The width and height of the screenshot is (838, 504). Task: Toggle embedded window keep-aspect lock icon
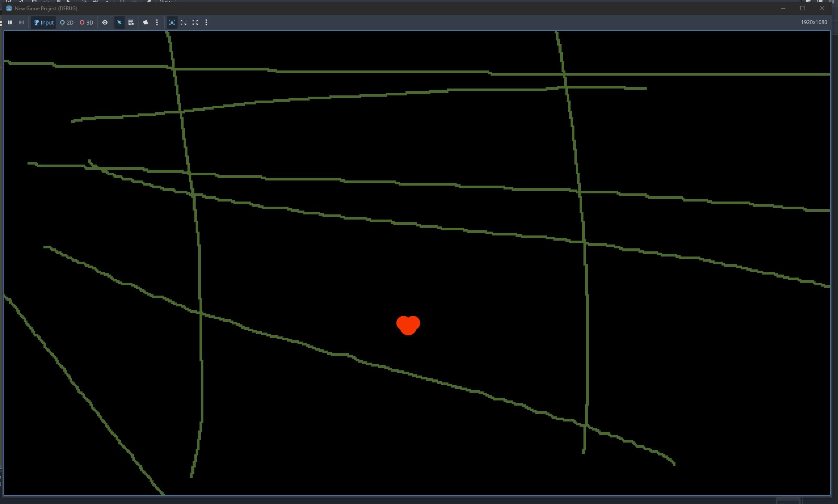[172, 22]
